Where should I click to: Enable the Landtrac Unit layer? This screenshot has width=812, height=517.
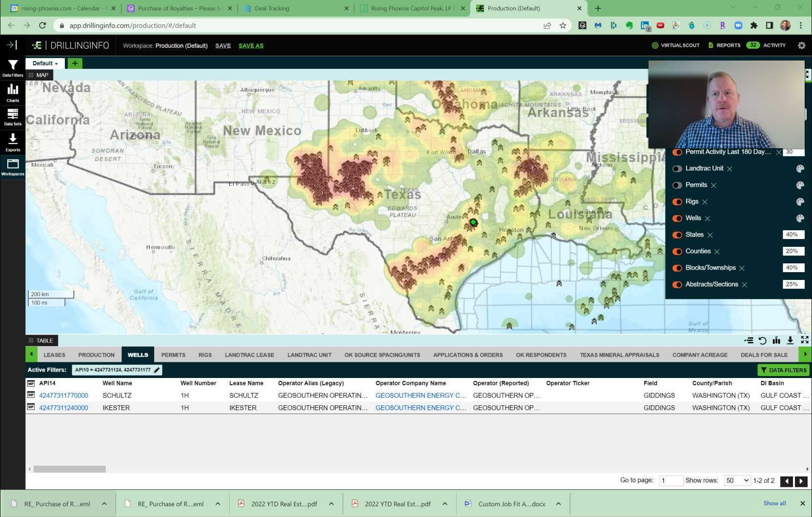coord(677,169)
